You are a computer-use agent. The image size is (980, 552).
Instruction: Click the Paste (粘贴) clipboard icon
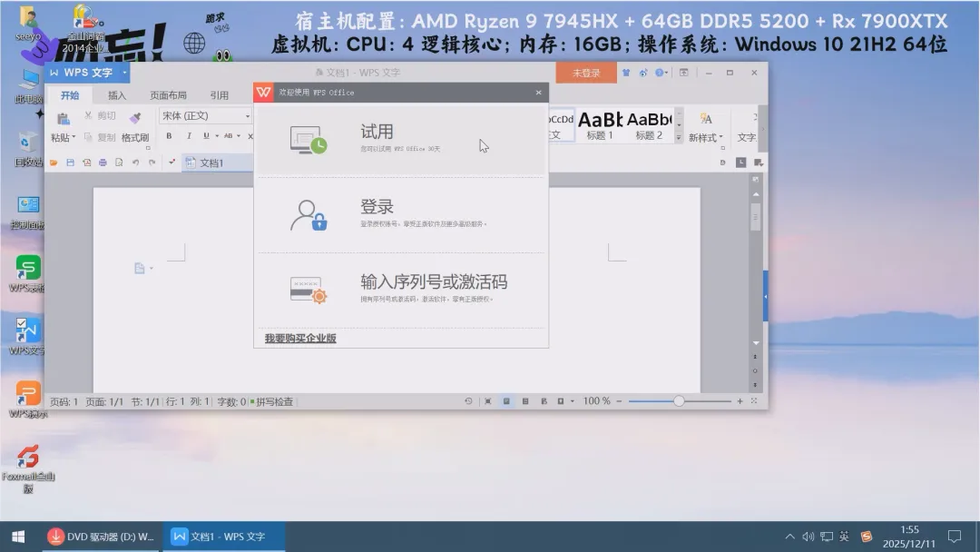pos(64,118)
